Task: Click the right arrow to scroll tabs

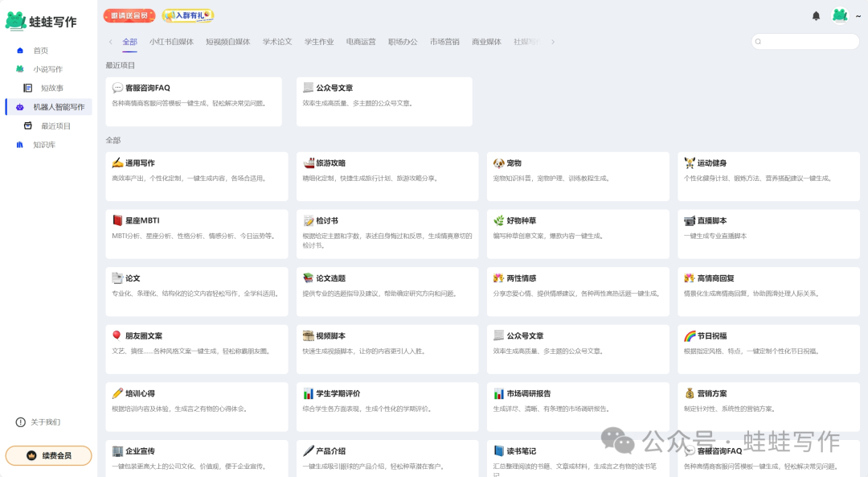Action: (x=553, y=41)
